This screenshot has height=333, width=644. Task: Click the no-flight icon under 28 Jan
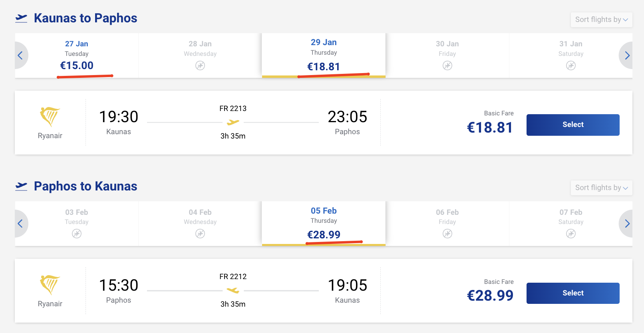(x=200, y=65)
